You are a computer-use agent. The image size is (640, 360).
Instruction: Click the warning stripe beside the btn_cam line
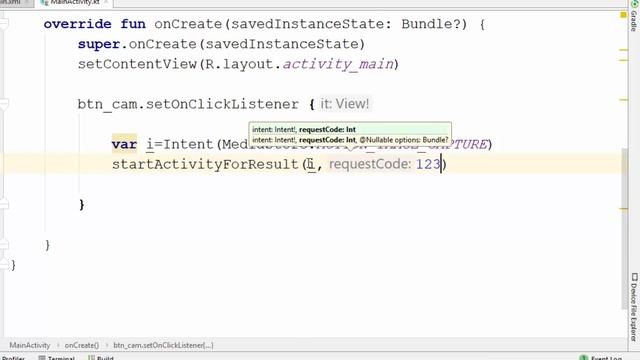[623, 100]
